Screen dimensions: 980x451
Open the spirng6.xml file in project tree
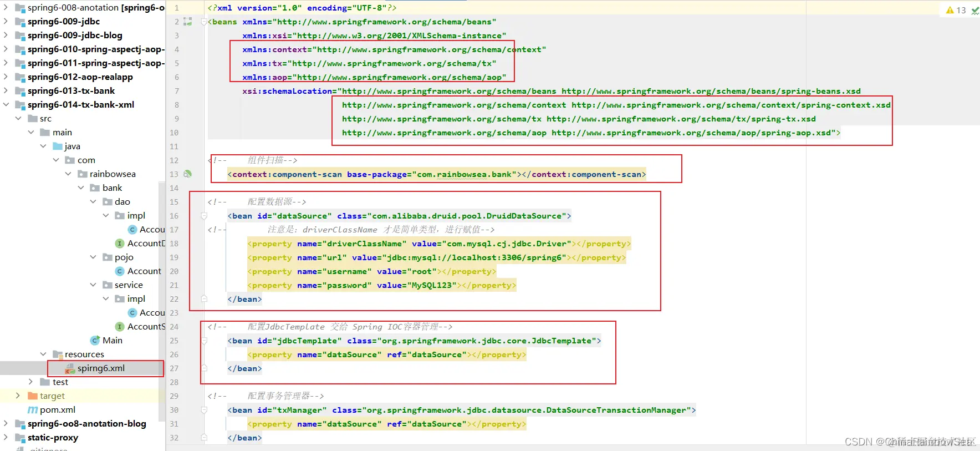point(101,368)
